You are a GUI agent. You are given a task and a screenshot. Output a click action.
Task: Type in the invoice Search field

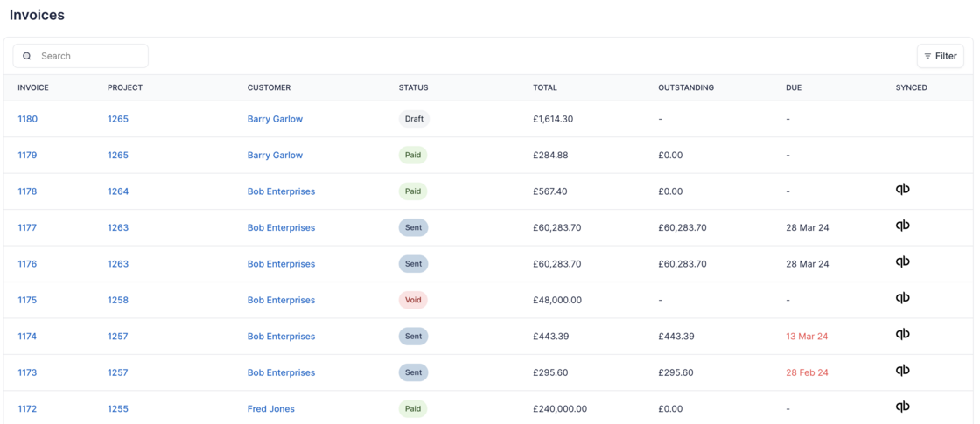[x=87, y=56]
